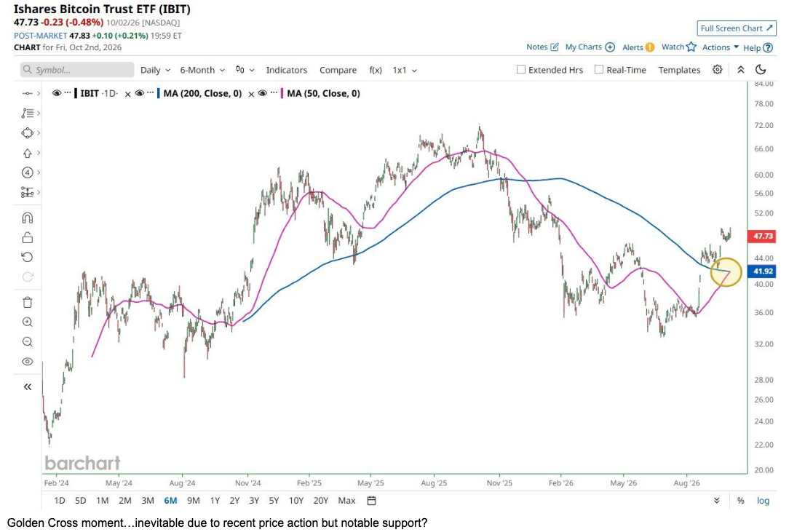Click the Compare button
Image resolution: width=805 pixels, height=532 pixels.
click(x=338, y=70)
